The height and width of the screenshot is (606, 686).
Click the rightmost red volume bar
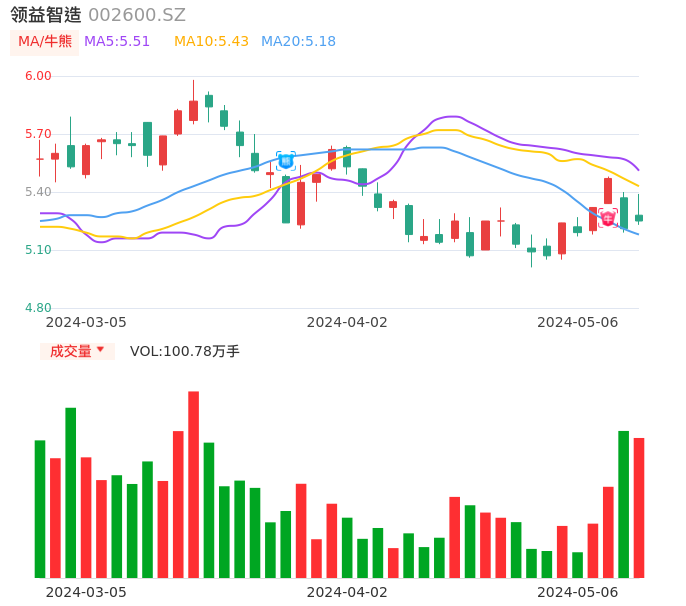coord(639,507)
